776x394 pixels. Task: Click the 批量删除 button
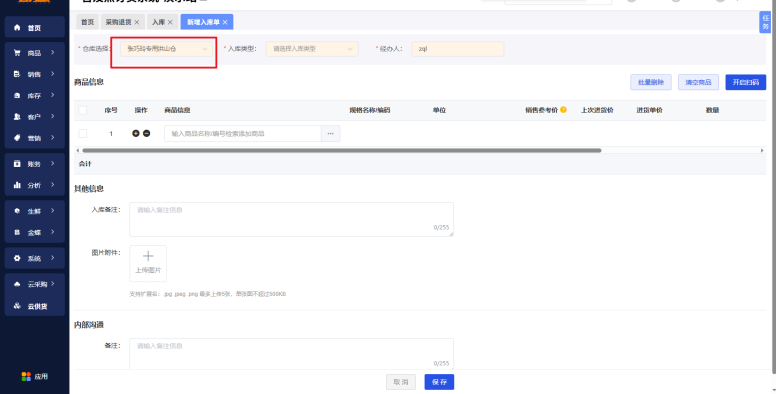pos(651,82)
